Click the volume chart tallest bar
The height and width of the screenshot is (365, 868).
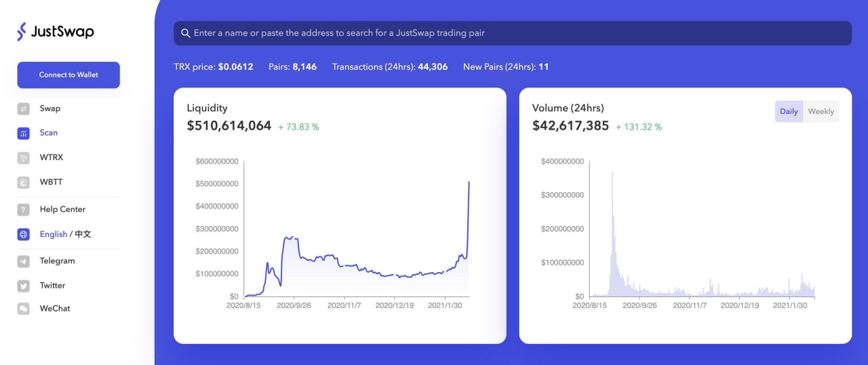(x=612, y=234)
